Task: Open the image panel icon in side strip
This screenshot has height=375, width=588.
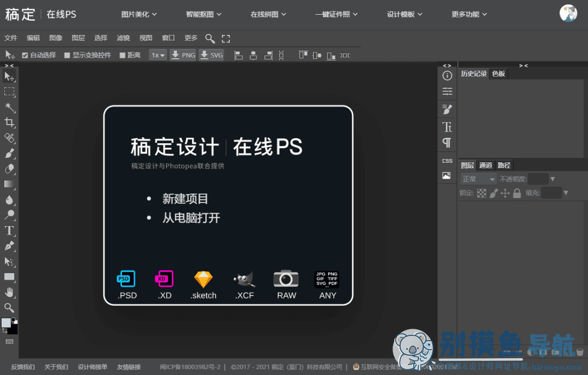Action: coord(446,175)
